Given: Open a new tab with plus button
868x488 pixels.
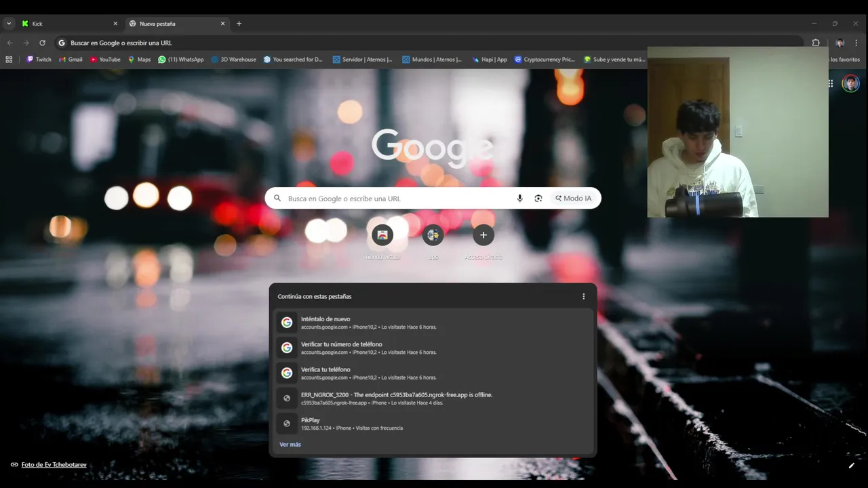Looking at the screenshot, I should 239,24.
